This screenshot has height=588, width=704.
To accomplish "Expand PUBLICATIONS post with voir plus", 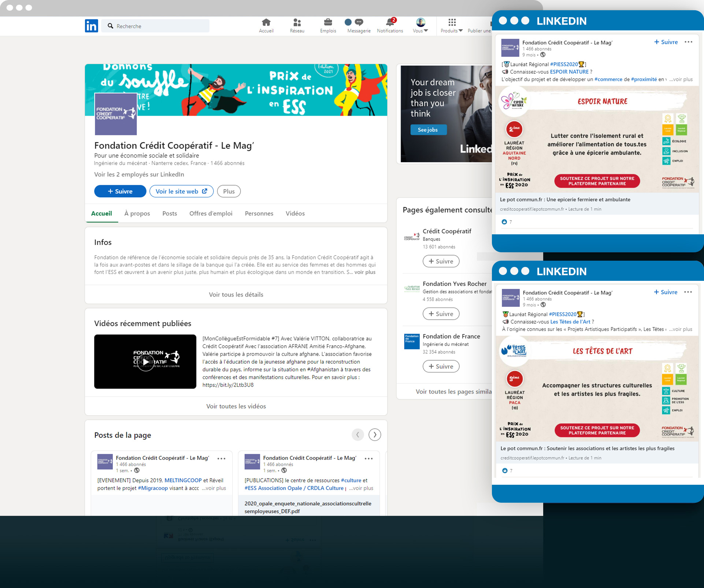I will click(362, 488).
